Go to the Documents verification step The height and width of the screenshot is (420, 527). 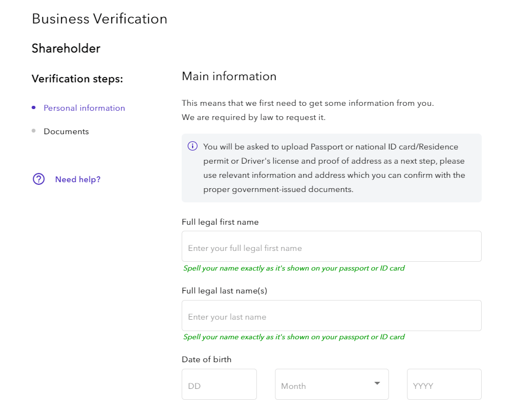point(66,131)
